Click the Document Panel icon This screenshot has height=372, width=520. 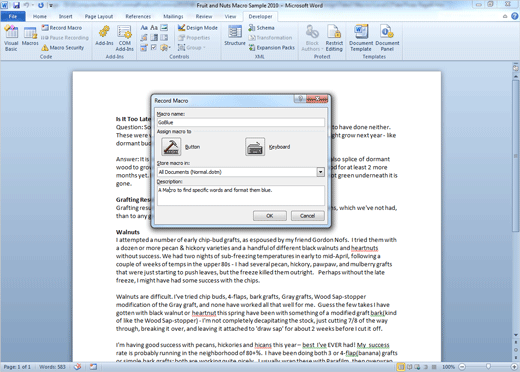[387, 38]
